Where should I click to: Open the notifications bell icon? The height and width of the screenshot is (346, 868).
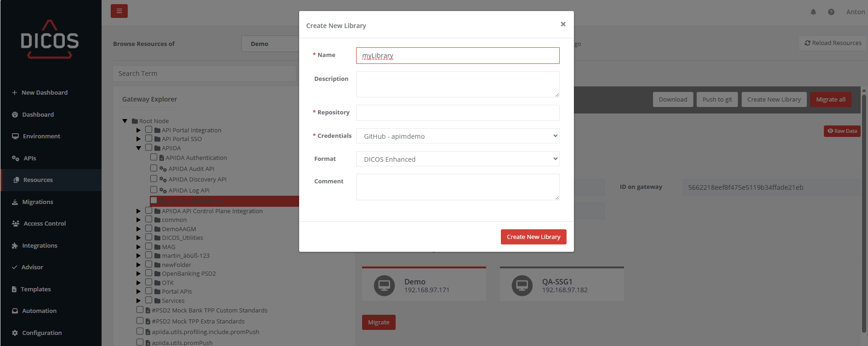(x=813, y=12)
